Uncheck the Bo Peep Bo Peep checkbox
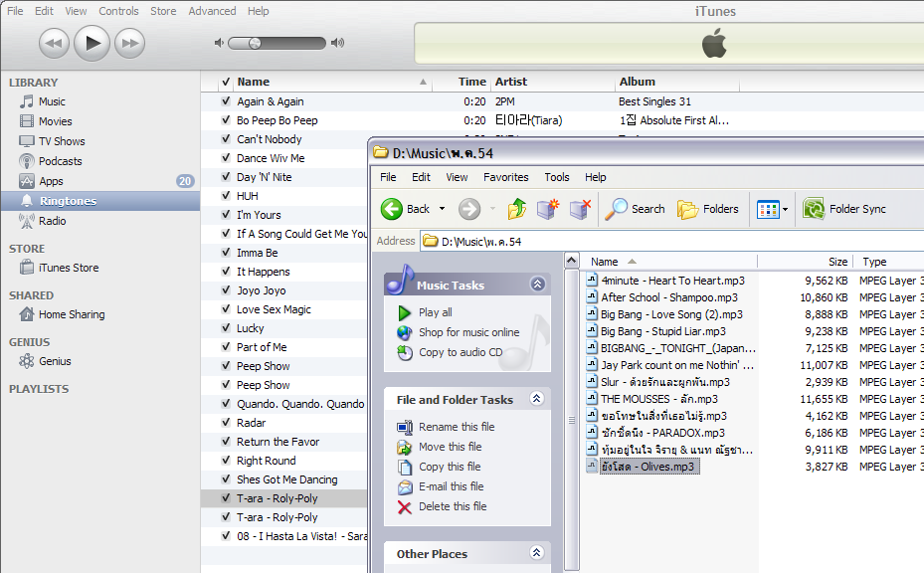This screenshot has width=924, height=573. click(x=226, y=120)
